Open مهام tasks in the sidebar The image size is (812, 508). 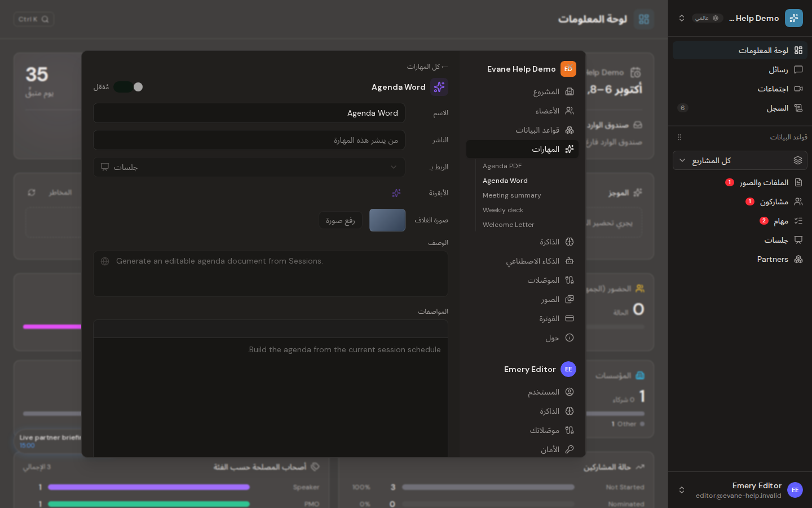(x=740, y=221)
